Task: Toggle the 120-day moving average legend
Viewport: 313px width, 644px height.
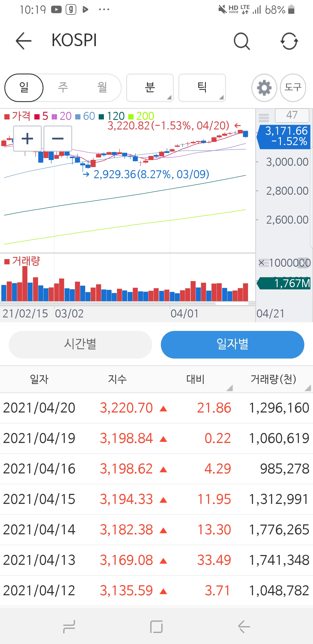Action: point(112,116)
